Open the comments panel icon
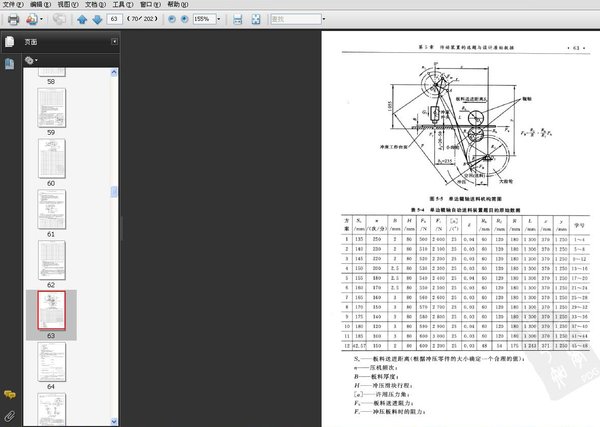 9,396
